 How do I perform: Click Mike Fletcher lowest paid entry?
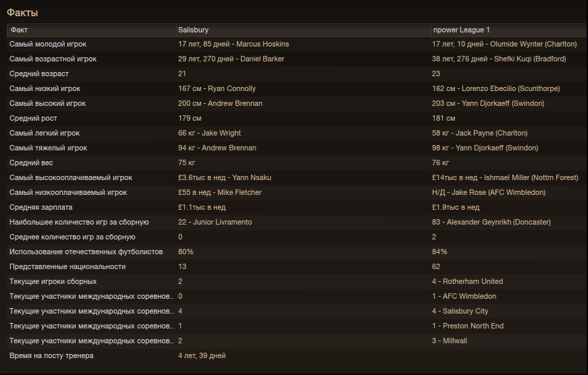[239, 192]
